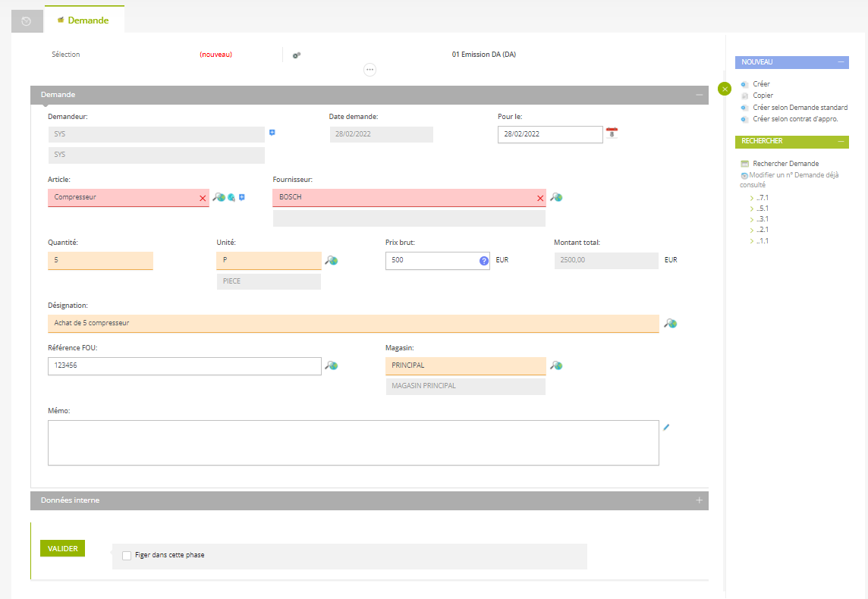
Task: Click the edit pencil icon beside Mémo
Action: pyautogui.click(x=666, y=427)
